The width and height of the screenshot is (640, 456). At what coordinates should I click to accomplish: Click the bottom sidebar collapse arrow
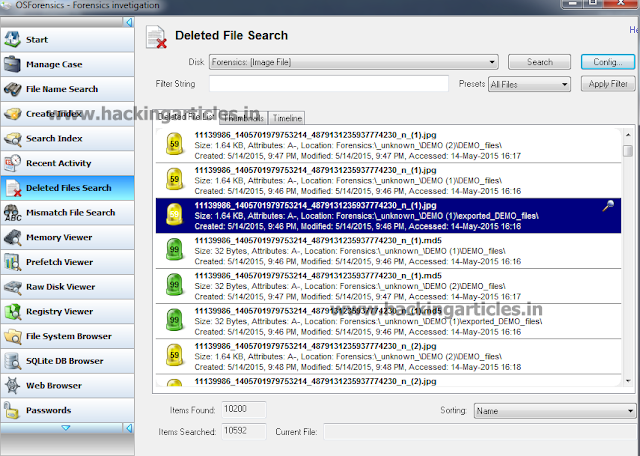[x=129, y=428]
